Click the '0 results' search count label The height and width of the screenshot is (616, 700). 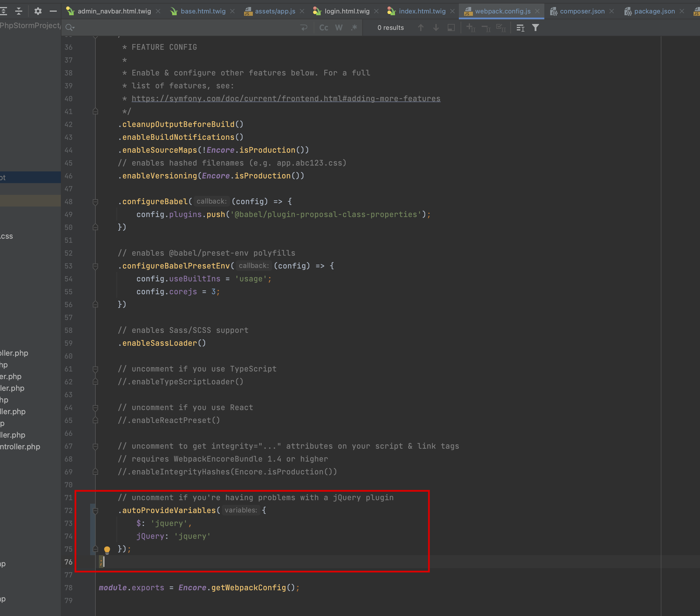tap(390, 28)
